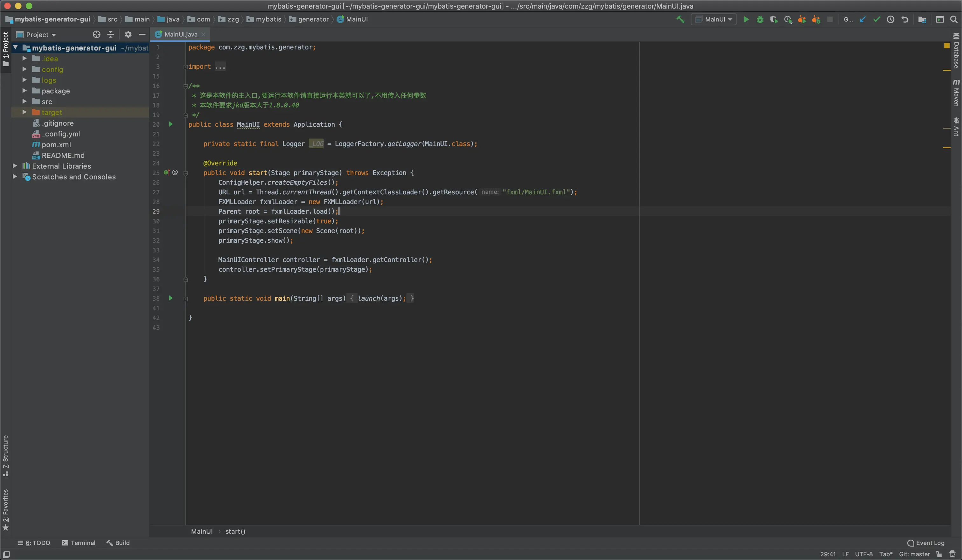This screenshot has height=560, width=962.
Task: Run MainUI with the green play button
Action: pyautogui.click(x=746, y=19)
